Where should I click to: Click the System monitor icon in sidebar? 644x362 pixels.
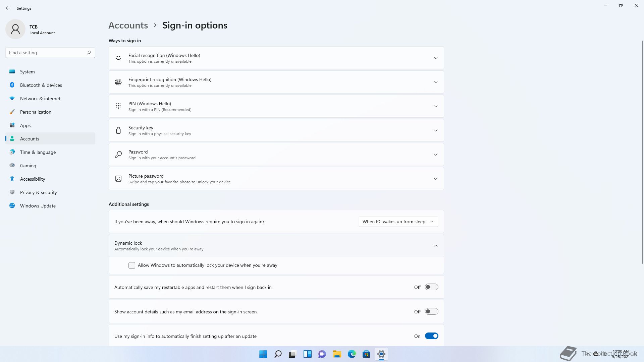12,71
